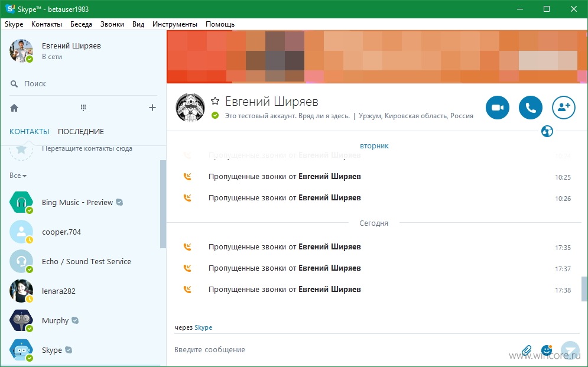Click the 'В сети' status text
Viewport: 588px width, 367px height.
pyautogui.click(x=52, y=57)
